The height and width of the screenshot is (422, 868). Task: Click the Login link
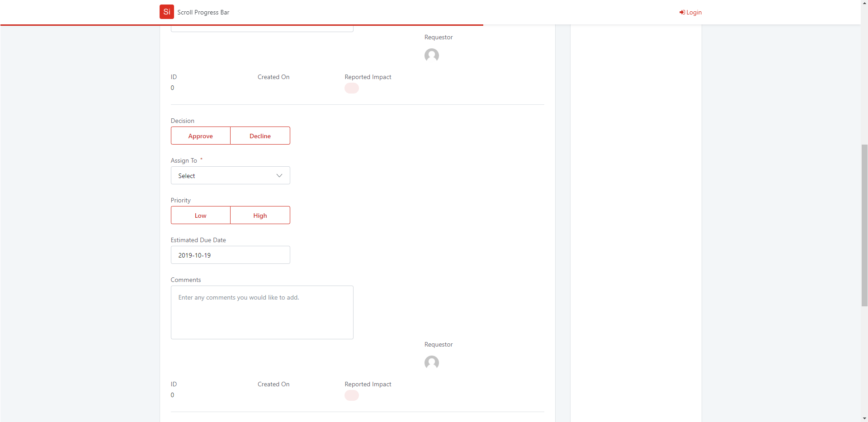click(690, 12)
